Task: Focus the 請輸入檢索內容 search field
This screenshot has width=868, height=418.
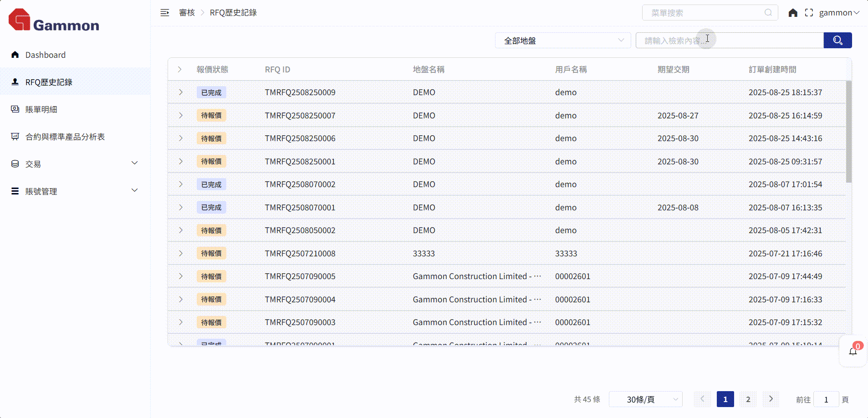Action: click(x=730, y=41)
